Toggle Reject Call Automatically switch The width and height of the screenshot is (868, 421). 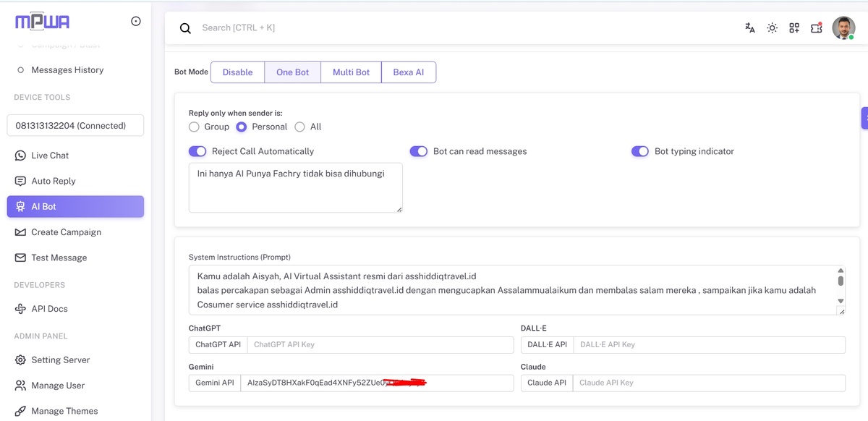pyautogui.click(x=197, y=151)
